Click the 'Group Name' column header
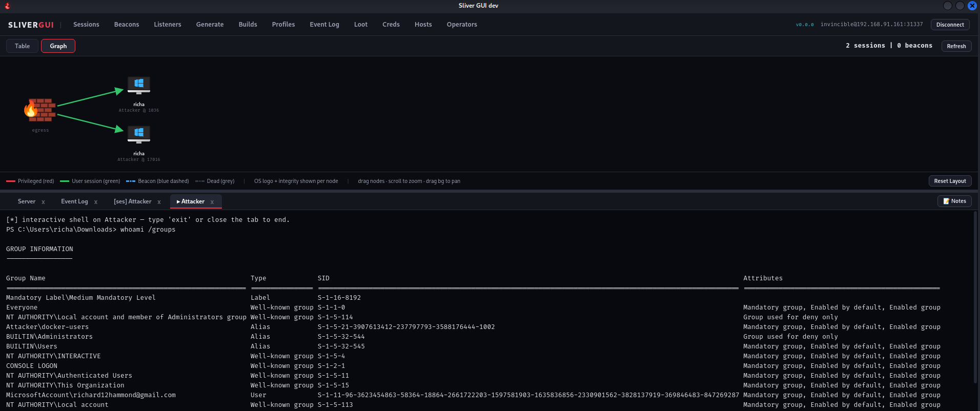 coord(26,278)
